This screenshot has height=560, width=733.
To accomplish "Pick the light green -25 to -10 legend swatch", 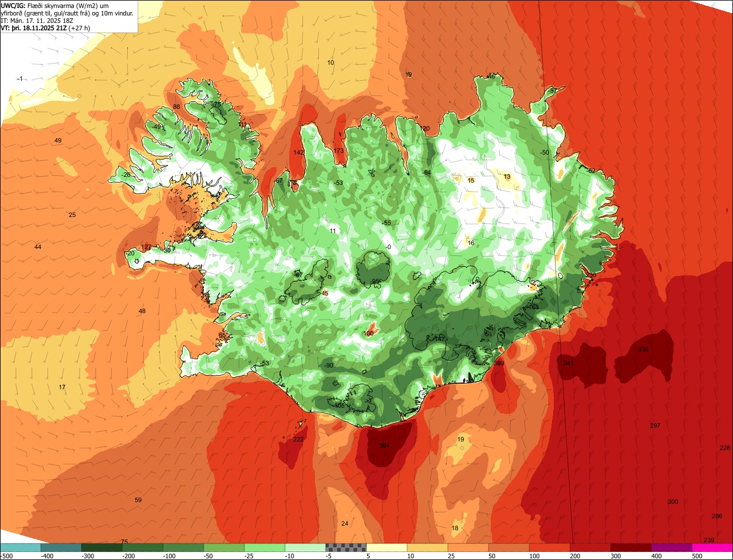I will [265, 547].
